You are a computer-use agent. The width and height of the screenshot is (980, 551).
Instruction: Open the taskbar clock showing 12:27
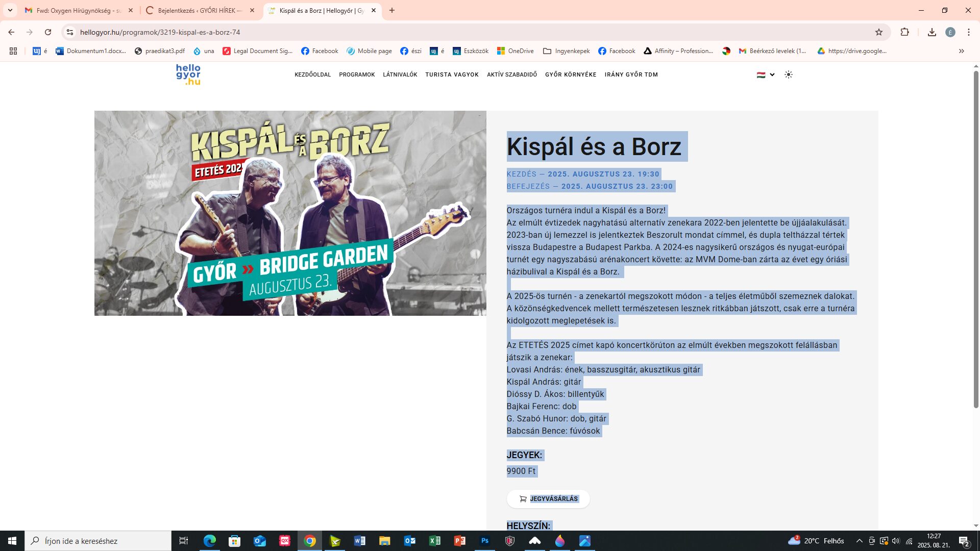pos(934,541)
